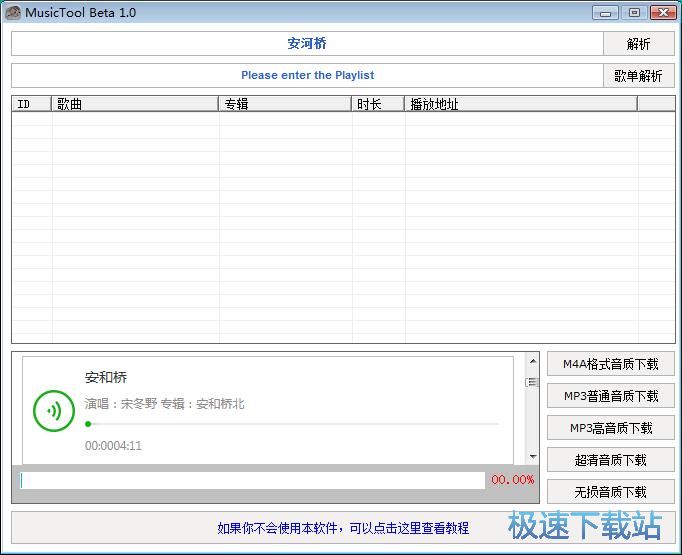
Task: Play the song with the green speaker icon
Action: click(x=54, y=411)
